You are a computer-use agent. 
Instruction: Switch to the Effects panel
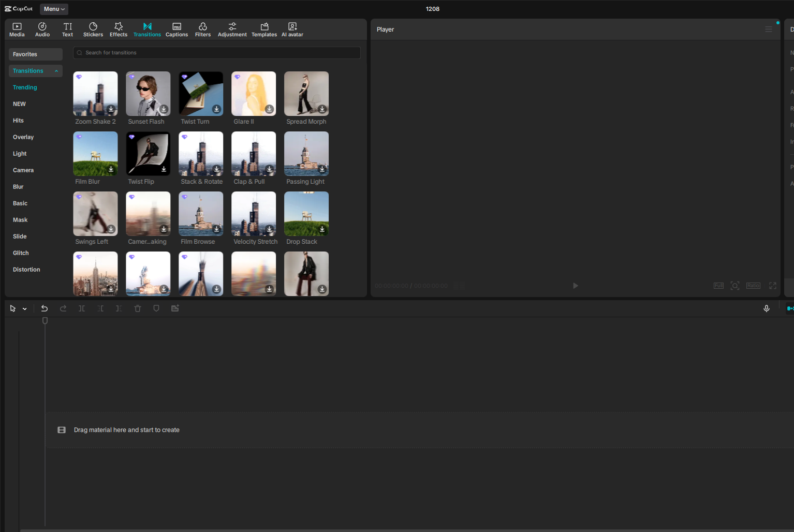click(118, 29)
